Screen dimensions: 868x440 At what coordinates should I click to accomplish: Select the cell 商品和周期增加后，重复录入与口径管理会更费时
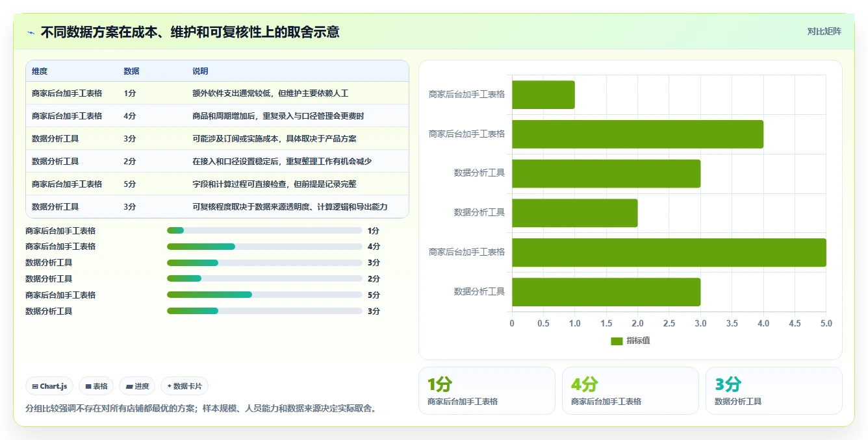pyautogui.click(x=278, y=116)
